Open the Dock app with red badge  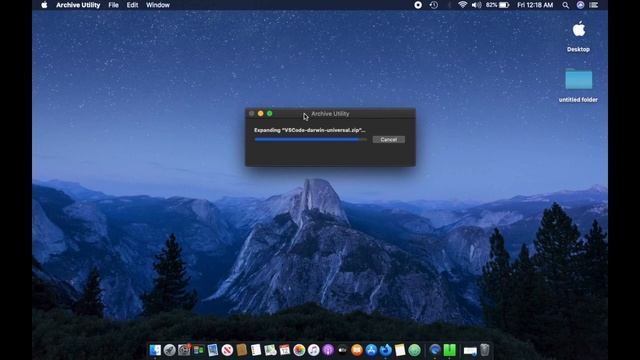184,350
